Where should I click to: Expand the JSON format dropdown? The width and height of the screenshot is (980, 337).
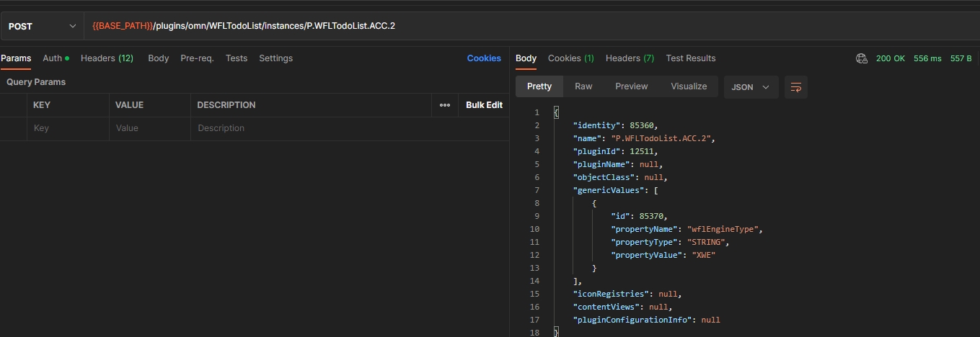(x=751, y=86)
